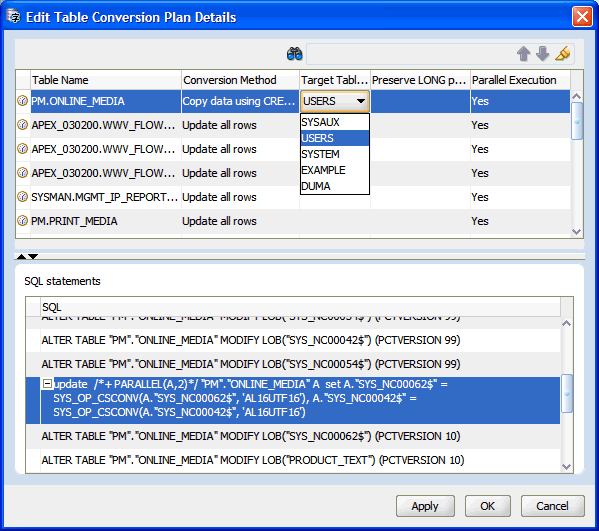Click the status icon beside PM.ONLINE_MEDIA row
The height and width of the screenshot is (531, 599).
point(23,101)
